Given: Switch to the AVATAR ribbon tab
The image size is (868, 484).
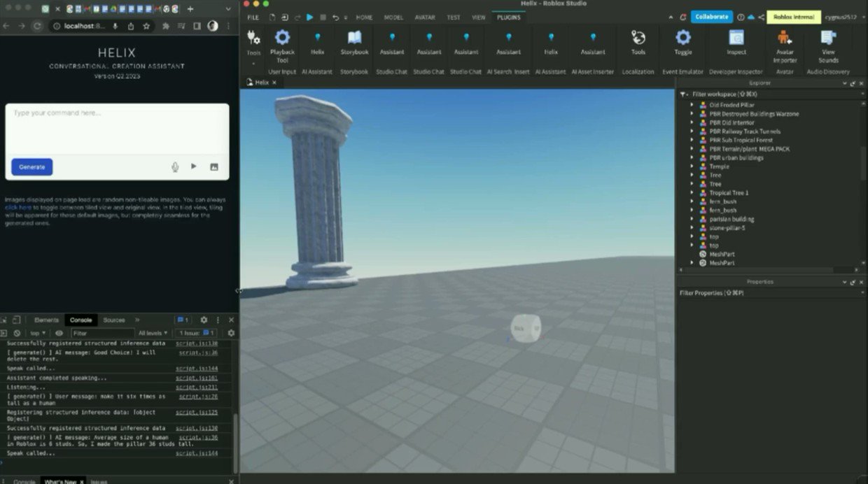Looking at the screenshot, I should [424, 17].
